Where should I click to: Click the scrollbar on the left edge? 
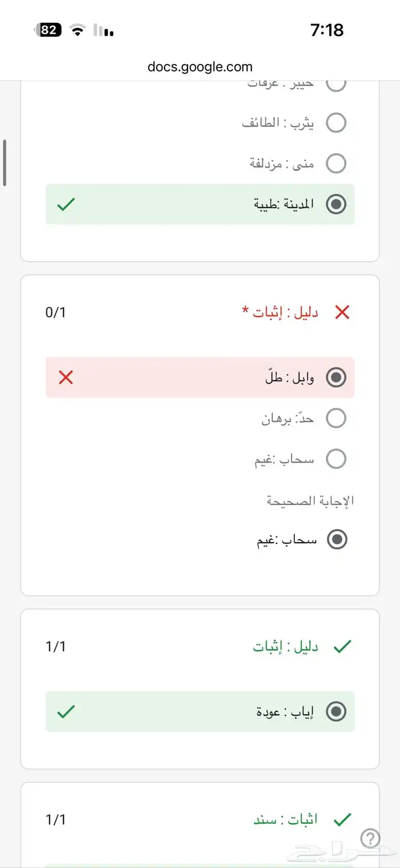tap(4, 161)
